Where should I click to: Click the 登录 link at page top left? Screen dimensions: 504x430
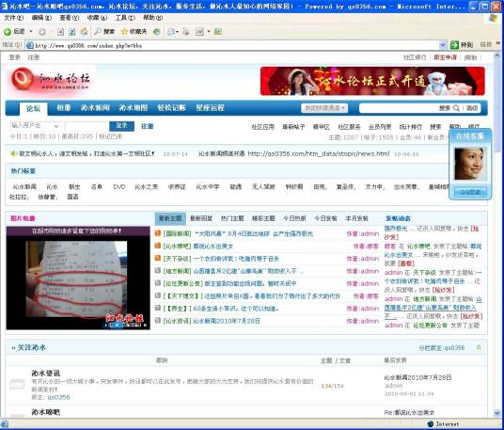click(14, 57)
